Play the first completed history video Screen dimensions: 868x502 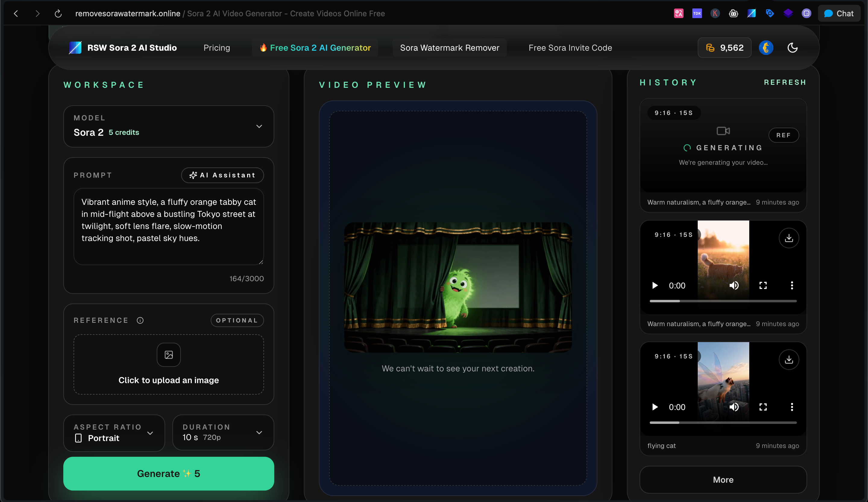[x=655, y=285]
